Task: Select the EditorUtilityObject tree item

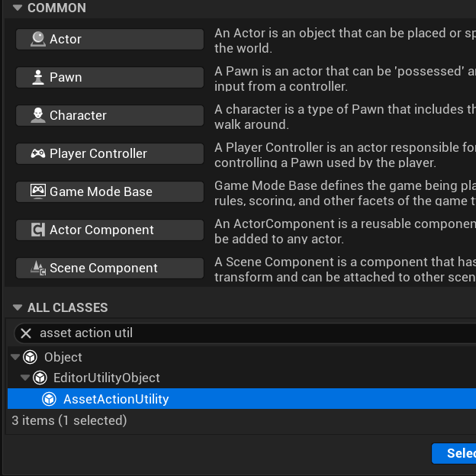Action: [x=106, y=378]
